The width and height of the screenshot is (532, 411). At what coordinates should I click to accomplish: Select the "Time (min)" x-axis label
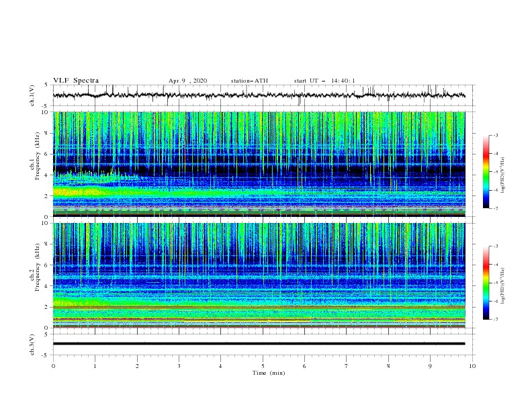(269, 373)
